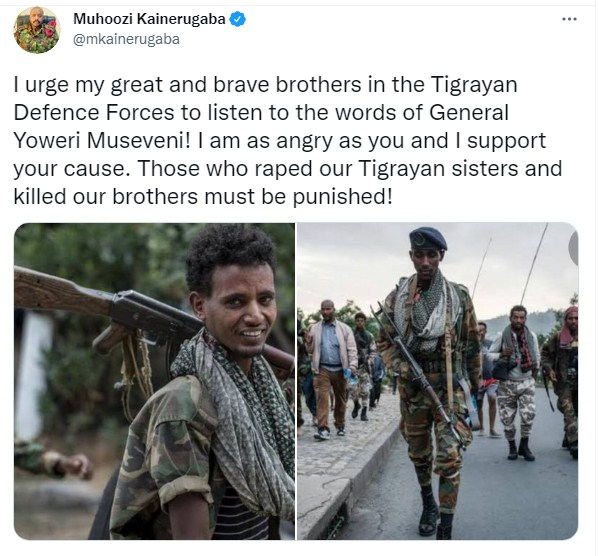
Task: Open left photo of smiling man
Action: [154, 381]
